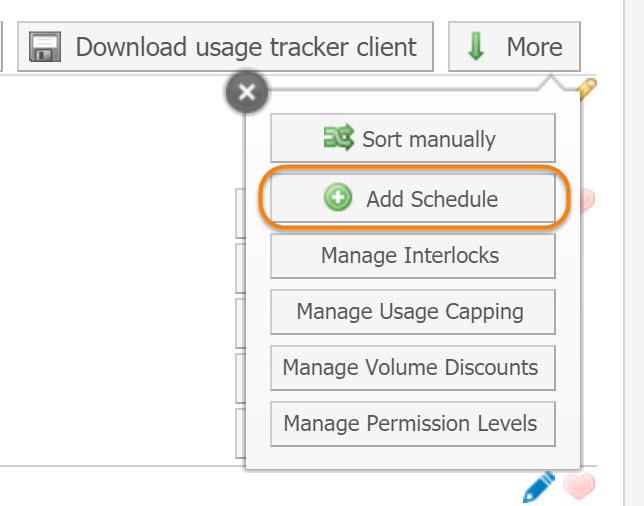Click the floppy disk download icon

pyautogui.click(x=46, y=47)
